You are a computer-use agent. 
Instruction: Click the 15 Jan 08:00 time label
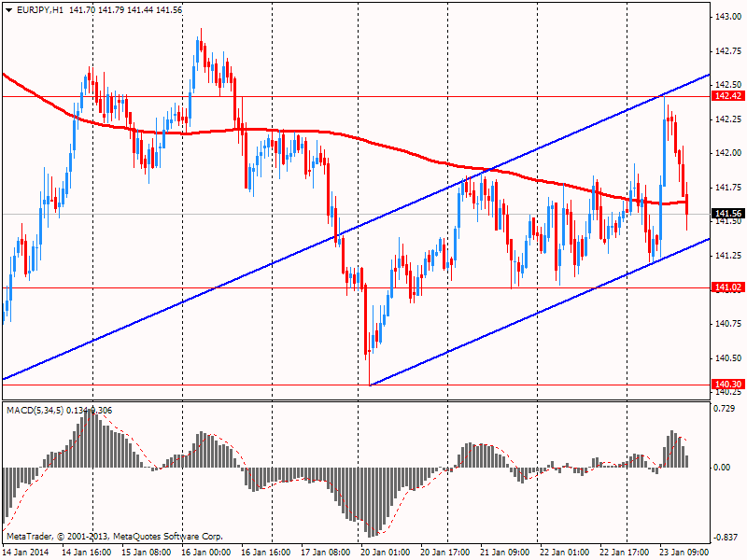pos(147,552)
